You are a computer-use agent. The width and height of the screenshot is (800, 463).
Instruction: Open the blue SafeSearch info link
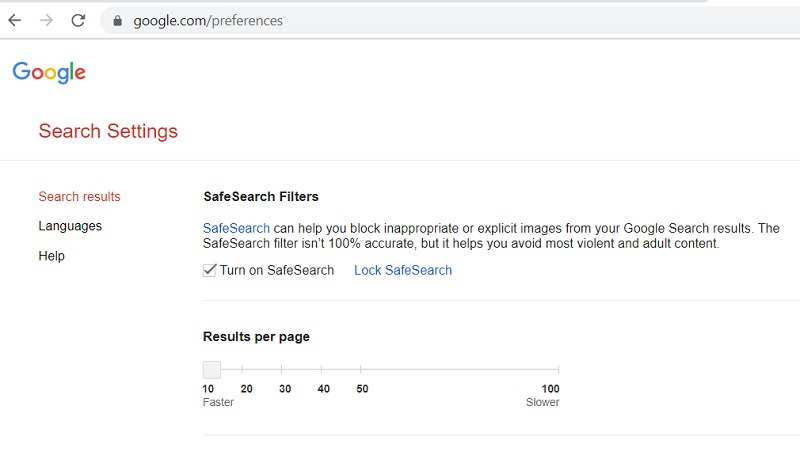236,228
